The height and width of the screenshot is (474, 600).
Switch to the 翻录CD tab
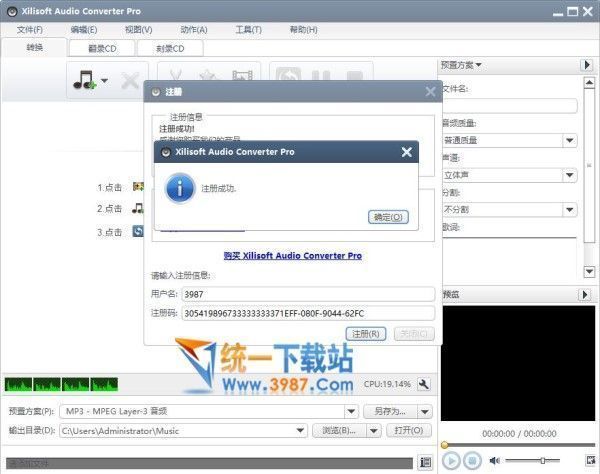pyautogui.click(x=103, y=48)
